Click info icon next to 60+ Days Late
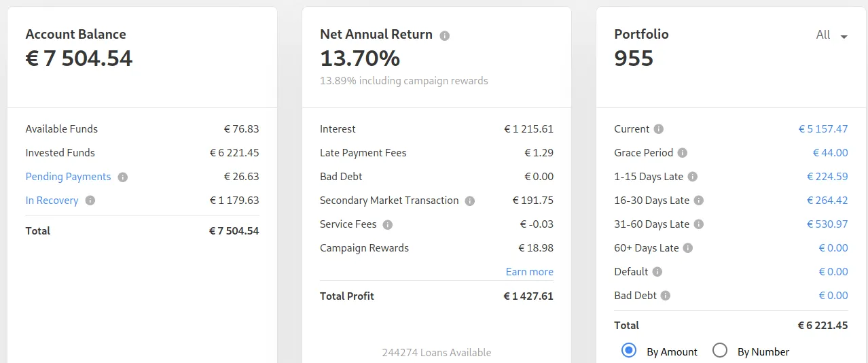Viewport: 868px width, 363px height. coord(688,248)
